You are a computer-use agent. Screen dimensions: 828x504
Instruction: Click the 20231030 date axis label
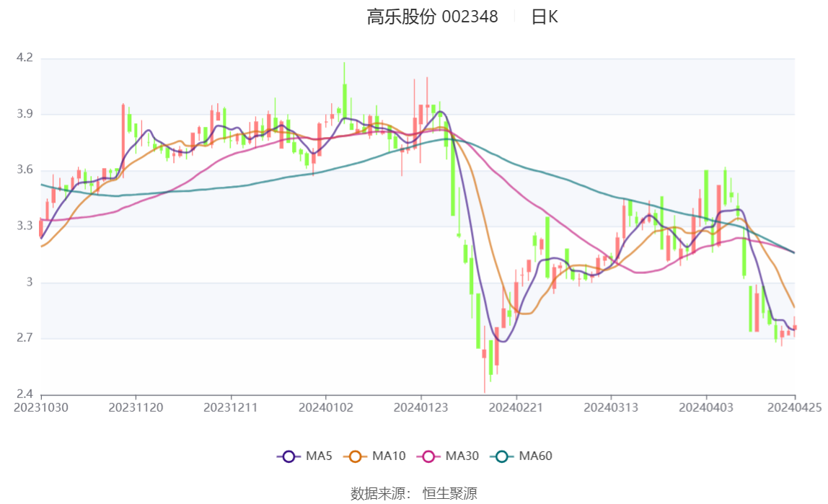coord(41,408)
